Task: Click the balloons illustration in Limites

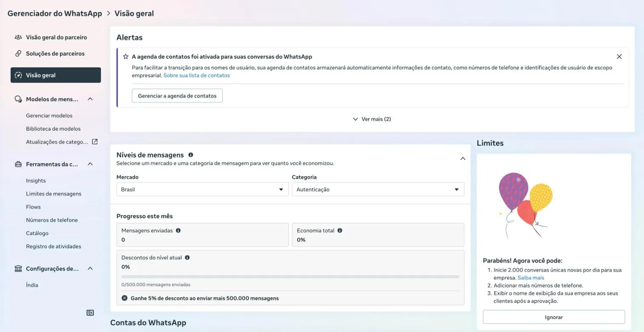Action: (525, 205)
